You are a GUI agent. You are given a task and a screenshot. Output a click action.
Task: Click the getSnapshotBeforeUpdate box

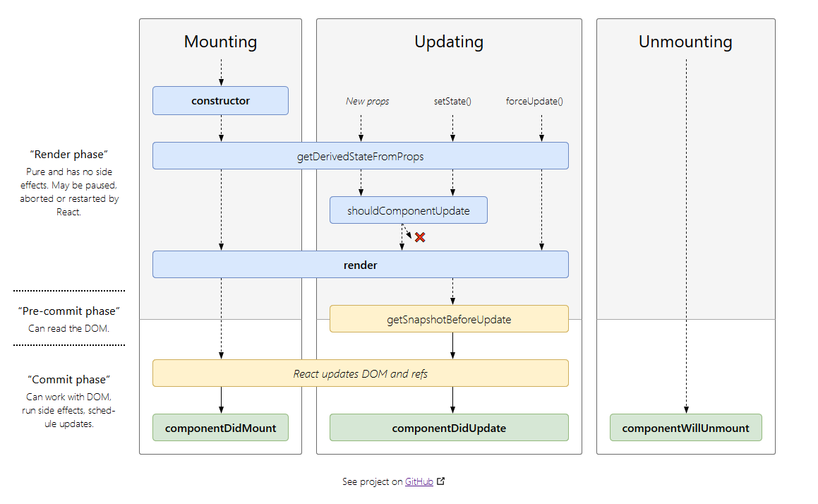(449, 319)
